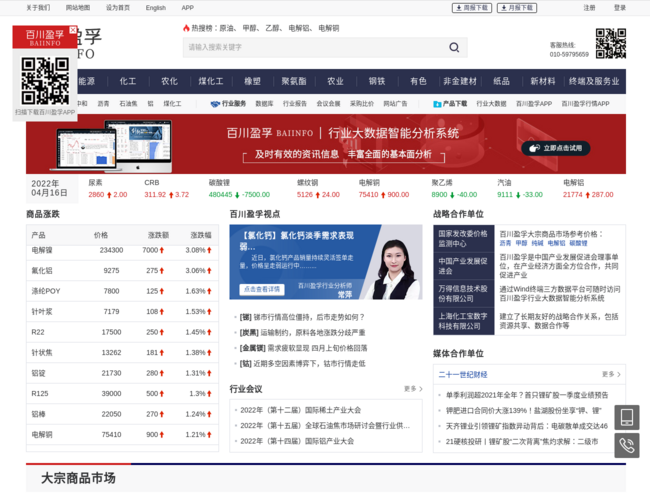Select 上海化工宝数字科技有限公司 partner tab
Screen dimensions: 650x500
(463, 321)
